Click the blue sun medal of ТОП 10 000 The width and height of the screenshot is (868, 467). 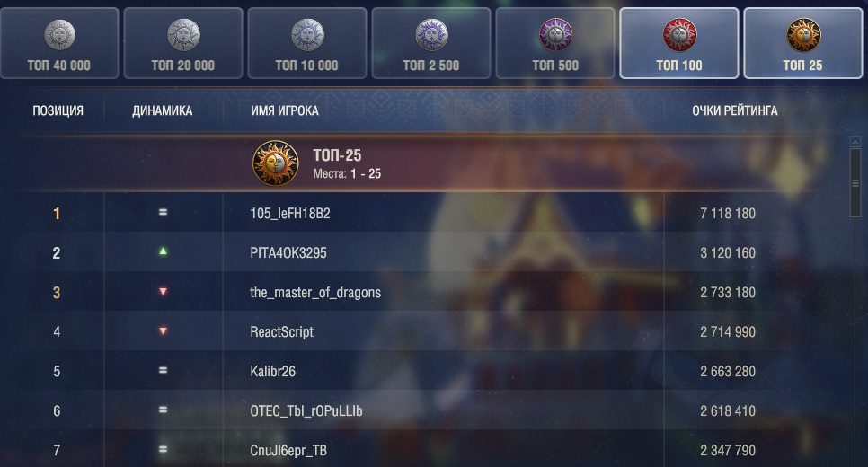click(x=307, y=35)
